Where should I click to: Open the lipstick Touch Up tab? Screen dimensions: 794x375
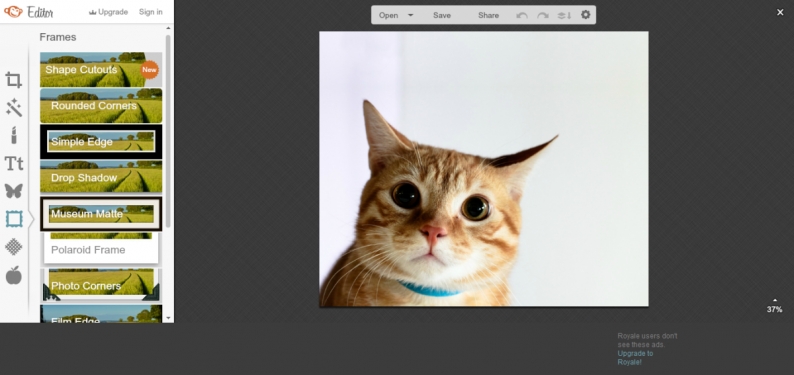[x=14, y=135]
